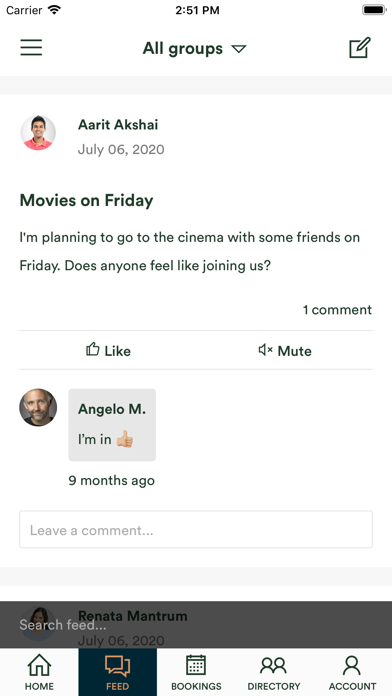Open Aarit Akshai's profile picture
This screenshot has width=392, height=696.
coord(38,133)
